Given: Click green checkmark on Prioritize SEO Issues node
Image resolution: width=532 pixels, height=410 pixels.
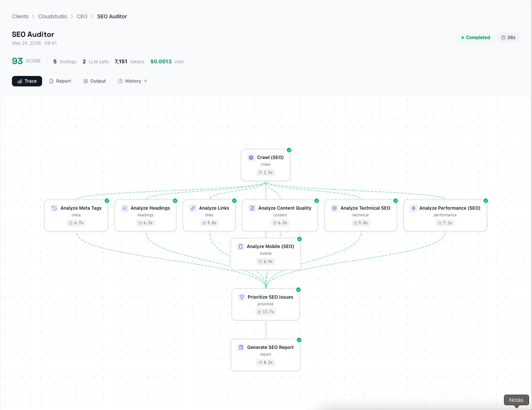Looking at the screenshot, I should (x=298, y=290).
